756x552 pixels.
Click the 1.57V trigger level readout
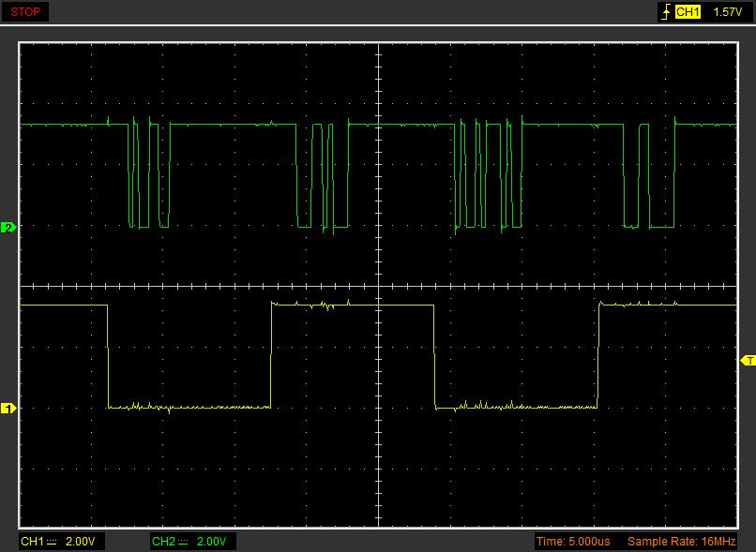pyautogui.click(x=727, y=12)
